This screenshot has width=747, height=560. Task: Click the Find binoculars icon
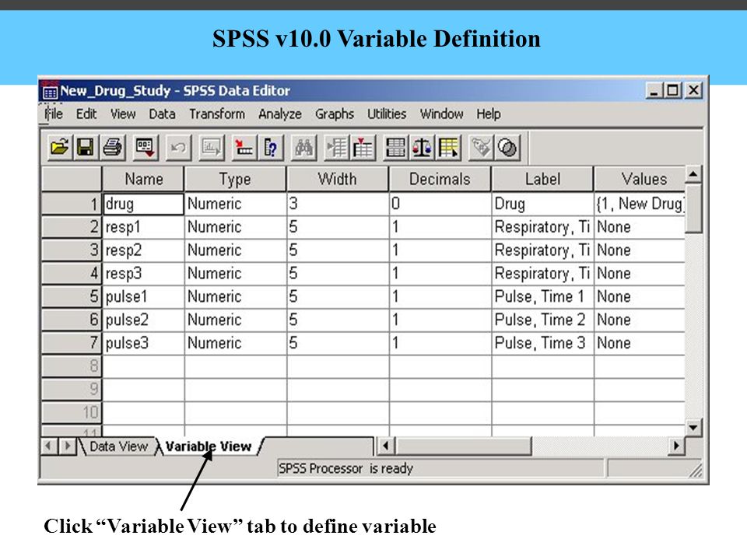coord(303,147)
